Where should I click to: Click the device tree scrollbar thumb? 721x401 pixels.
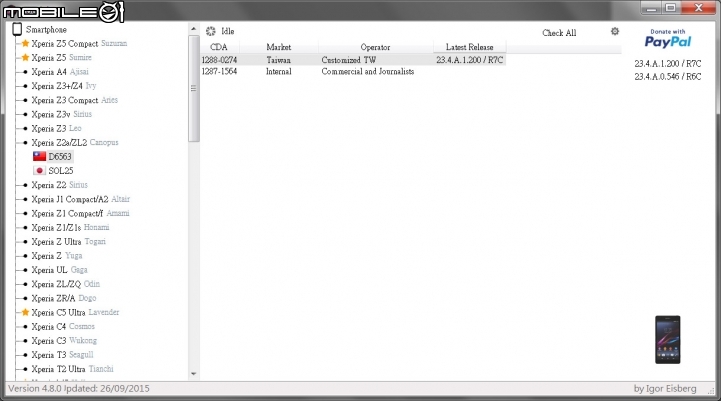pos(194,88)
